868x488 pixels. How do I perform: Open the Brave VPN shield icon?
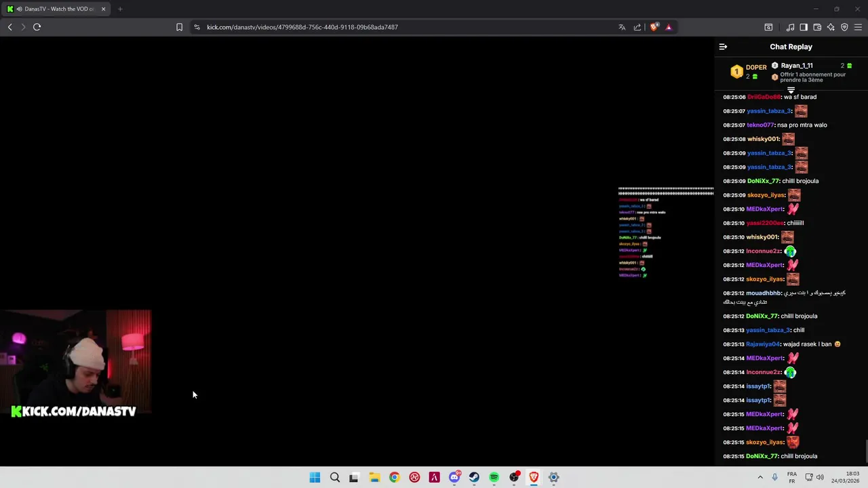point(844,27)
